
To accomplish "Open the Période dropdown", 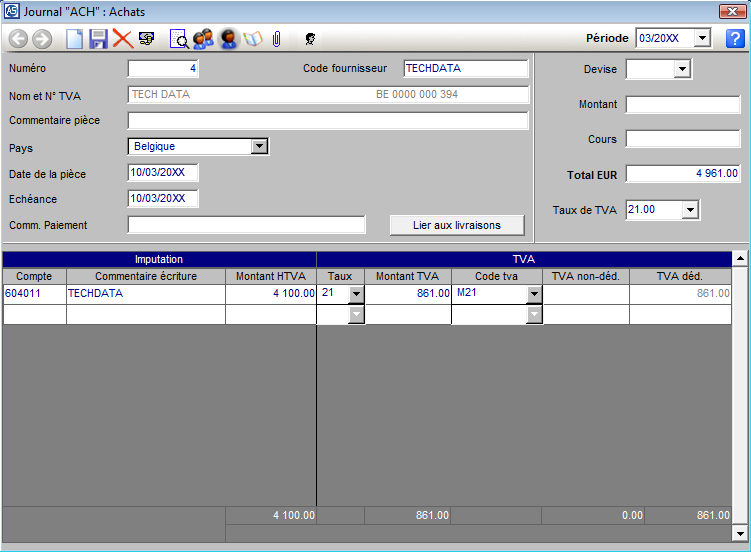I will pos(701,39).
